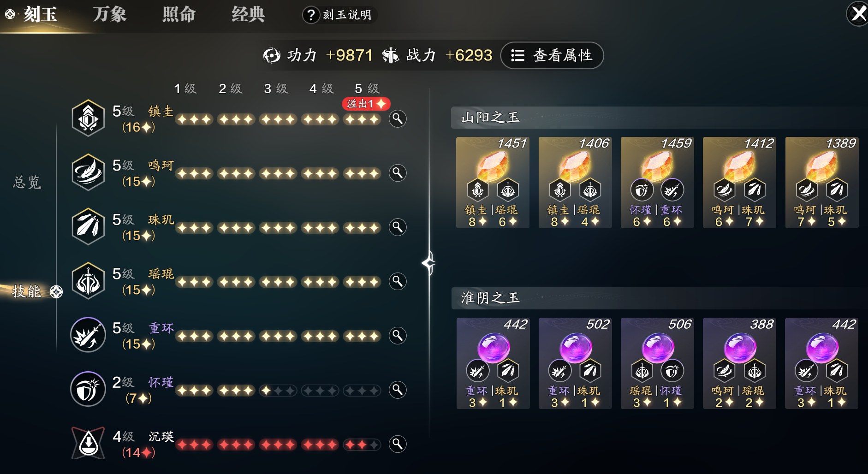Select the 1451 山阳之玉 jade card
The height and width of the screenshot is (474, 868).
coord(493,183)
